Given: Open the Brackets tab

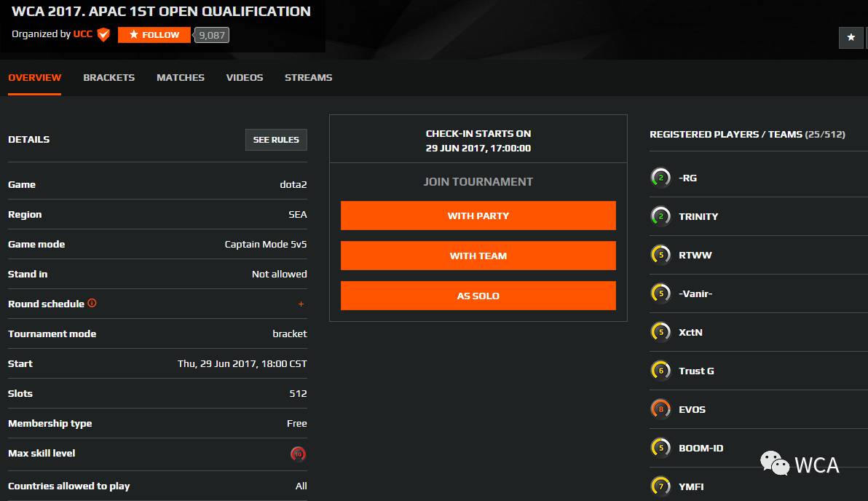Looking at the screenshot, I should [108, 77].
